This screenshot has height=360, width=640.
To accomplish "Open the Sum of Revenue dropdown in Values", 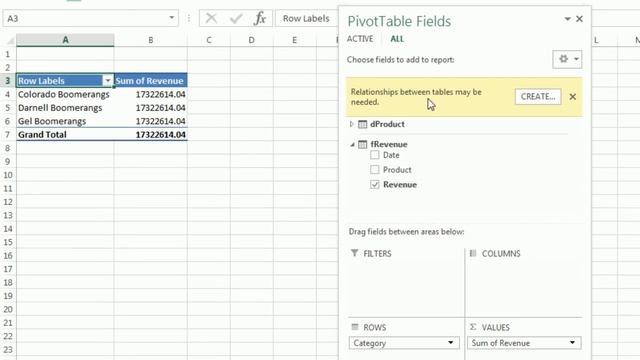I will click(572, 343).
